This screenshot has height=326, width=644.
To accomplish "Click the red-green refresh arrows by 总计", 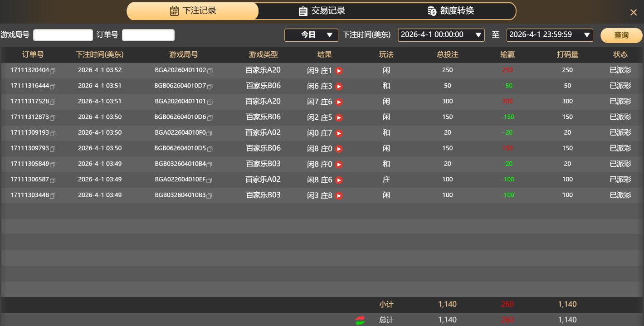I will (x=360, y=320).
